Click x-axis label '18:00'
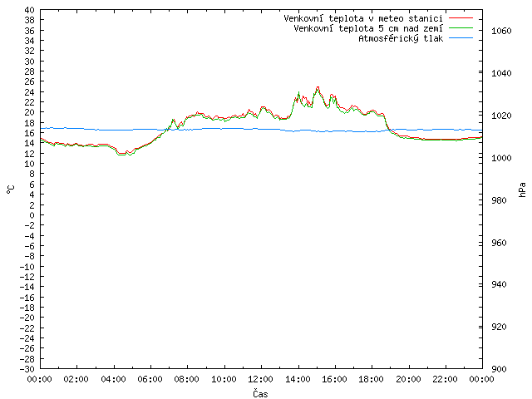This screenshot has width=532, height=399. click(x=372, y=379)
